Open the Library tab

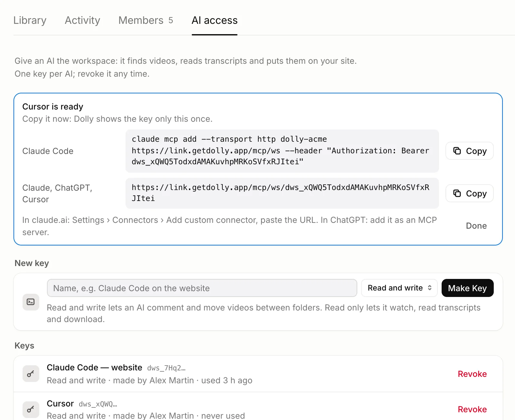(x=30, y=20)
